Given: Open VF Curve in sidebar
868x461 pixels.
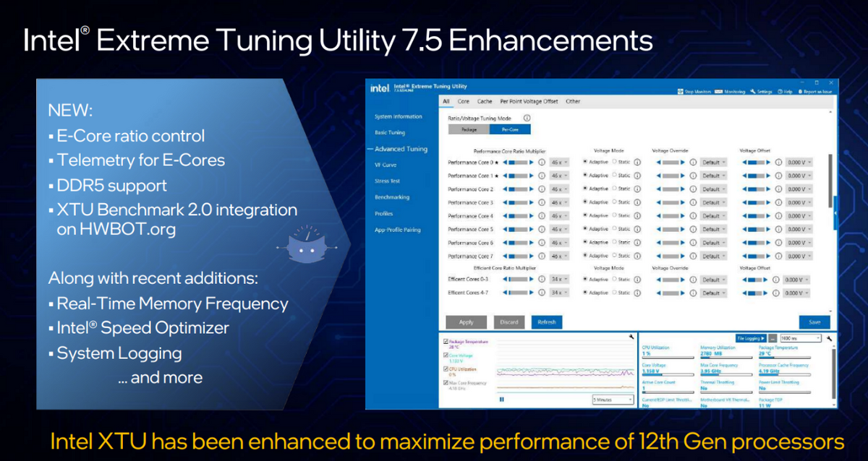Looking at the screenshot, I should tap(384, 165).
